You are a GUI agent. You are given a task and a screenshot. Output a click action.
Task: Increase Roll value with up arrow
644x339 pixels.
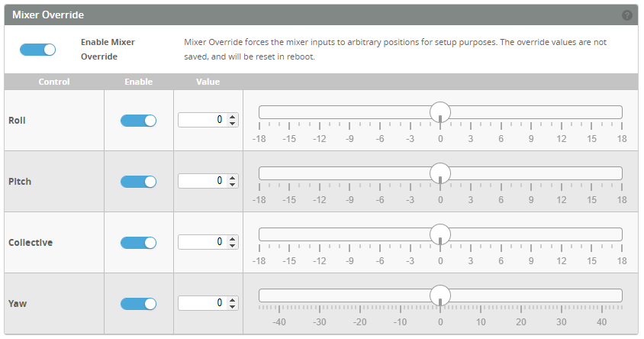[x=233, y=117]
